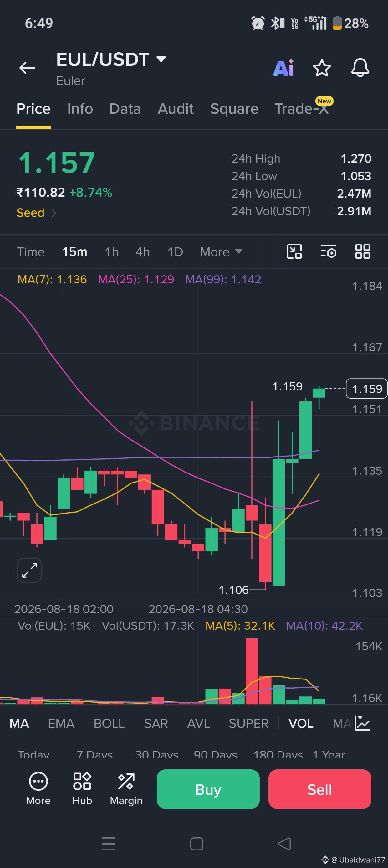Toggle the SUPER indicator
Screen dimensions: 388x868
tap(248, 723)
